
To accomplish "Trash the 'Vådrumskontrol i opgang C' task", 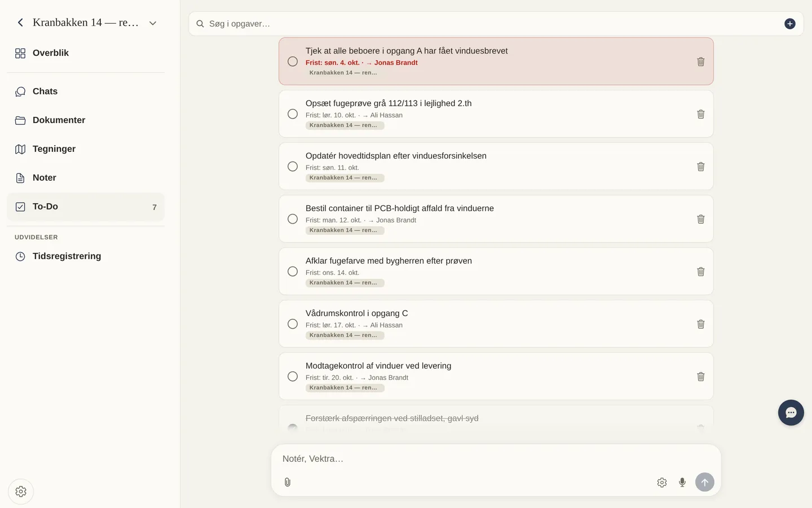I will pyautogui.click(x=701, y=324).
